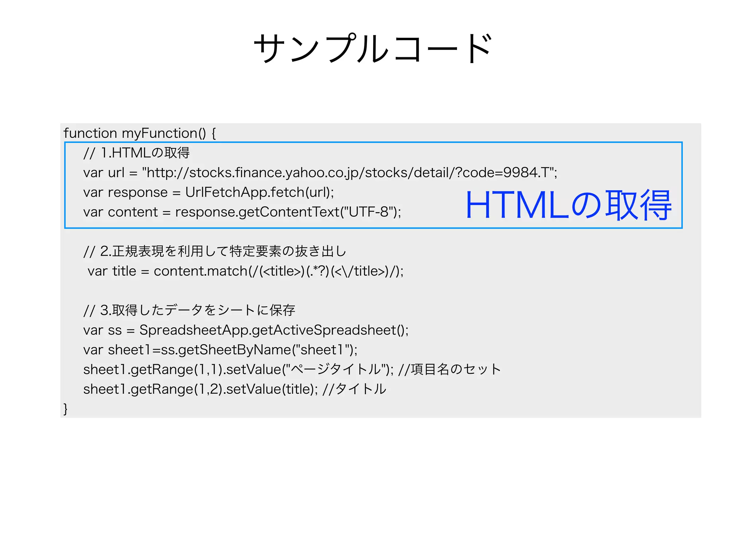
Task: Click the comment 3.取得したデータをシートに保存
Action: coord(189,310)
